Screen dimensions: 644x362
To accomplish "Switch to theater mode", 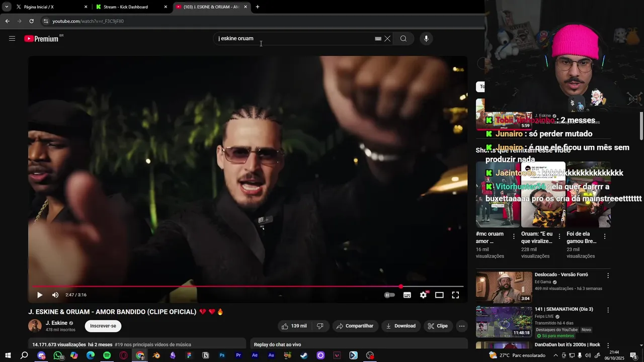I will click(439, 295).
